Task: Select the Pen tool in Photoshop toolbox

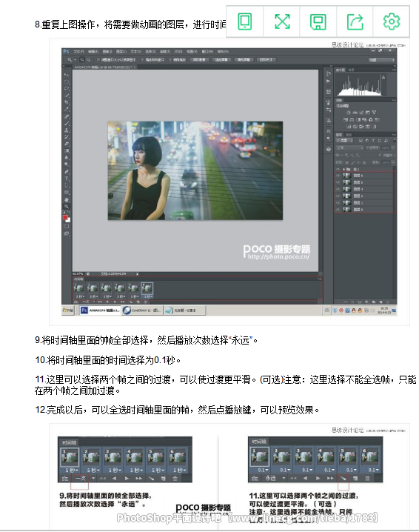Action: coord(67,172)
